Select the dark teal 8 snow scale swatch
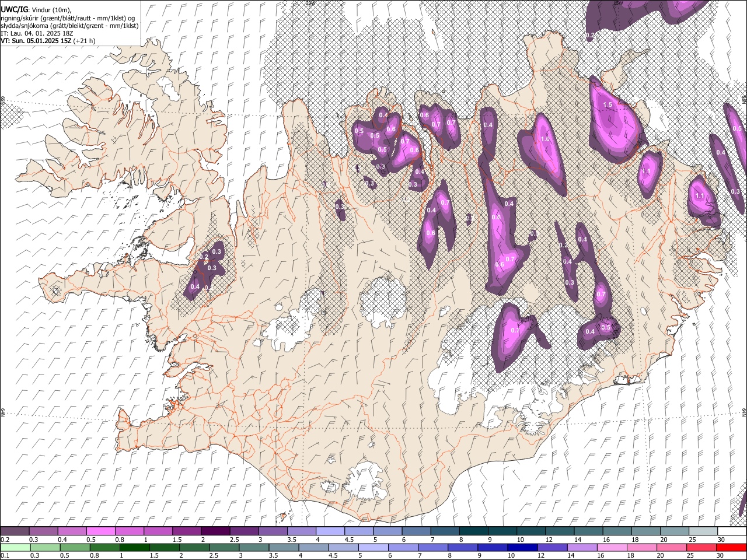747x560 pixels. click(x=473, y=531)
